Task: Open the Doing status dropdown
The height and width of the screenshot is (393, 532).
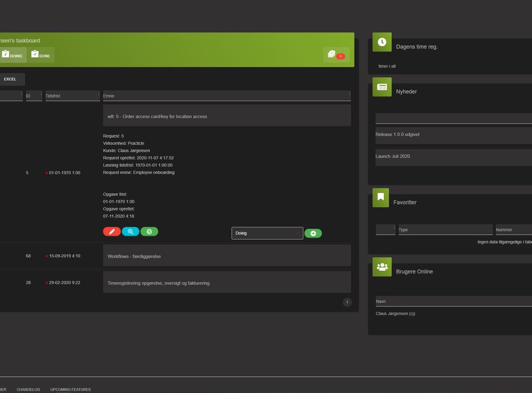Action: click(267, 233)
